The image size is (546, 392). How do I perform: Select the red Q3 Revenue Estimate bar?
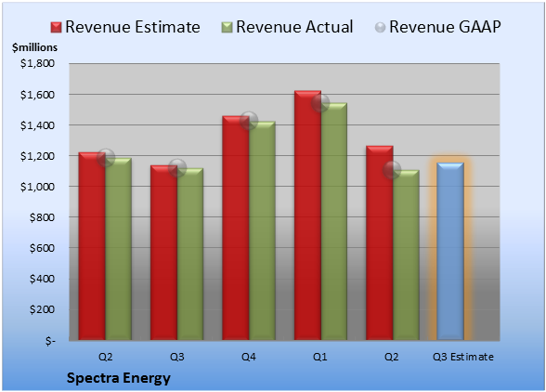pyautogui.click(x=163, y=253)
